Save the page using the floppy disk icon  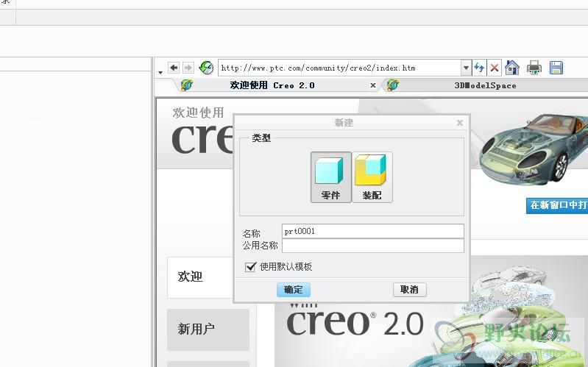(x=556, y=68)
